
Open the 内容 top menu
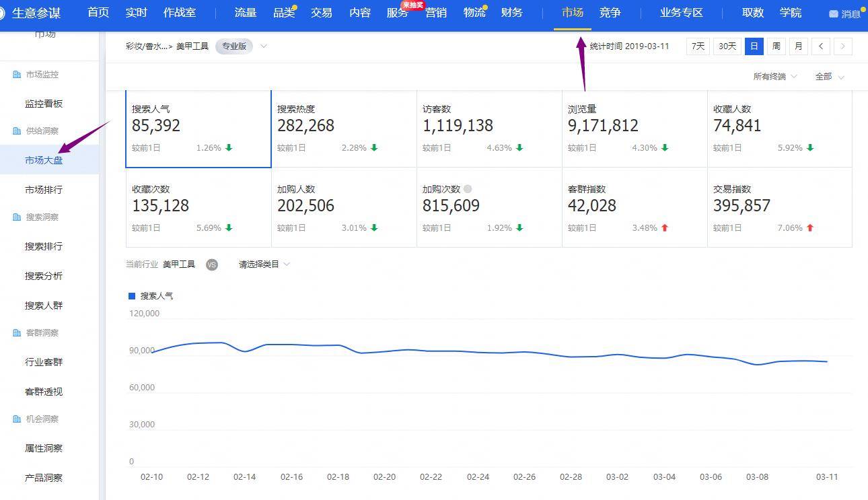coord(360,13)
